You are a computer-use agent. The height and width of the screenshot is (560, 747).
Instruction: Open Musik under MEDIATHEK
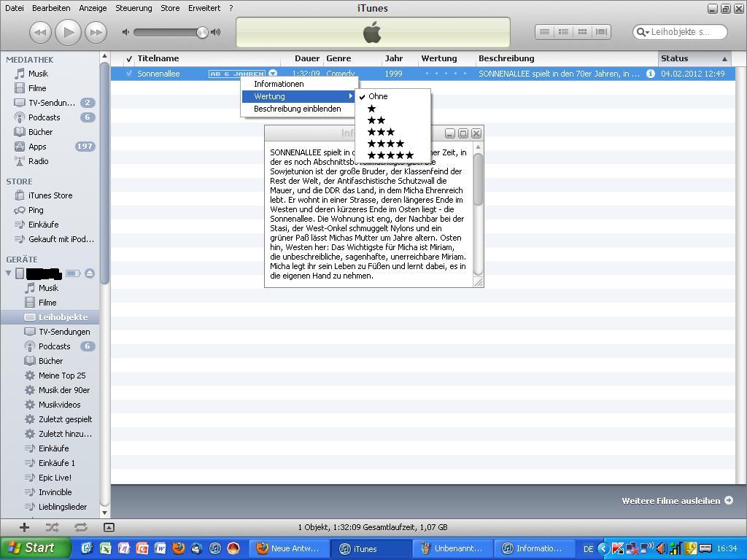pos(38,74)
